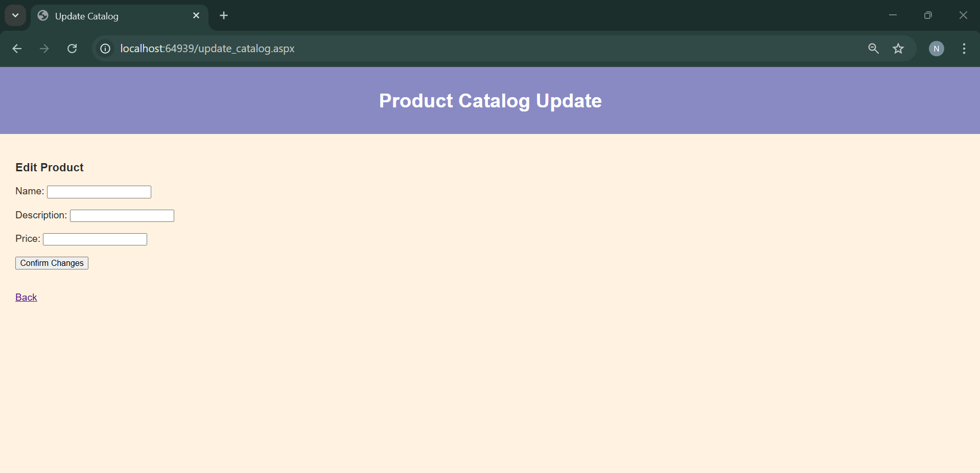
Task: Click inside the Name input field
Action: point(99,192)
